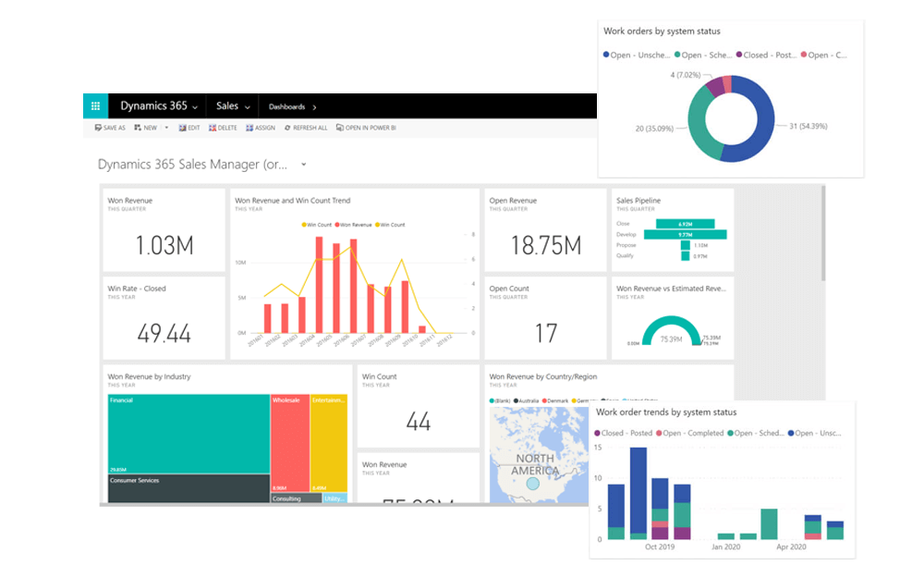Click the teal Financial treemap block
924x578 pixels.
188,434
